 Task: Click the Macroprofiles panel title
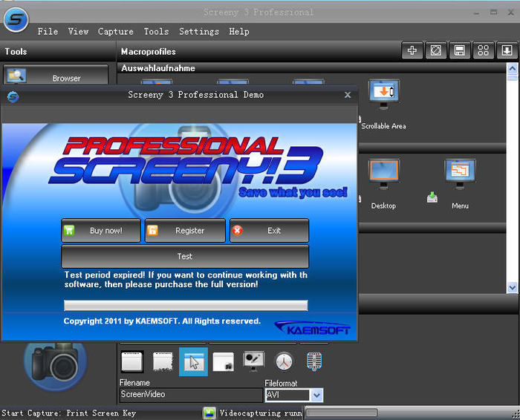click(x=149, y=52)
